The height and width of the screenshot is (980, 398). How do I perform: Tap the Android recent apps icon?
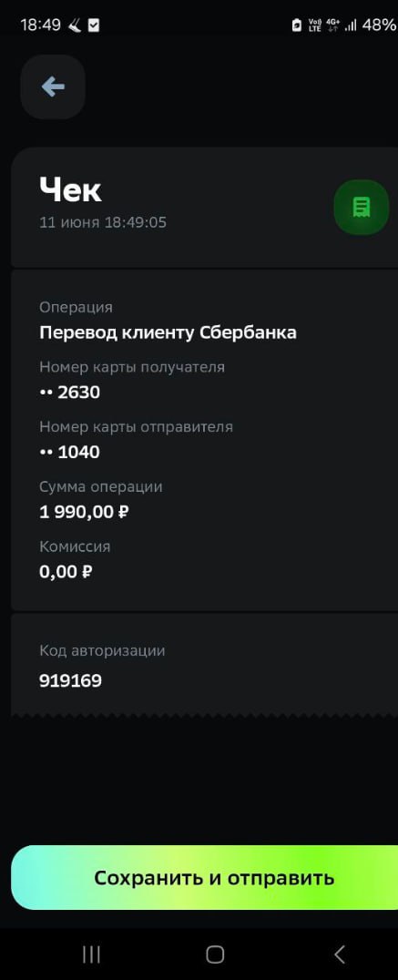tap(91, 954)
